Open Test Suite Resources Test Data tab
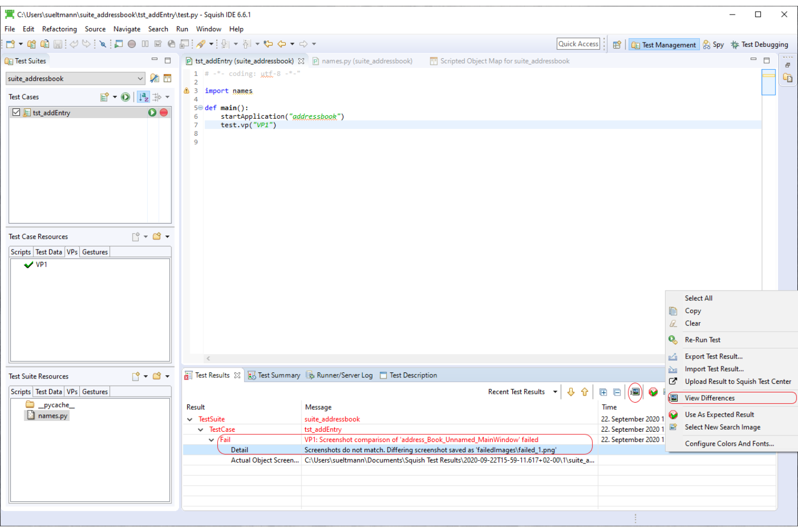798x532 pixels. (49, 392)
